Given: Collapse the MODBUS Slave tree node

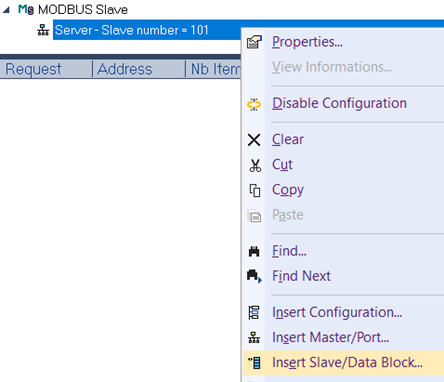Looking at the screenshot, I should pos(6,10).
